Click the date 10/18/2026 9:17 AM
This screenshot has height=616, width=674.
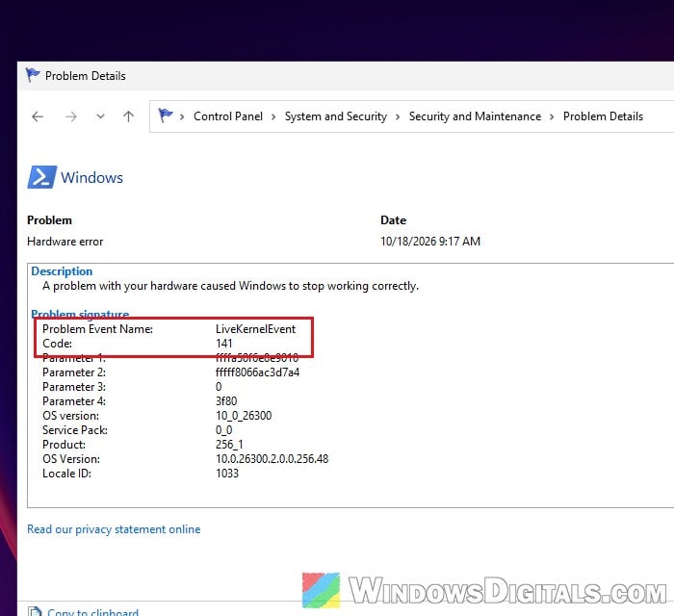tap(430, 242)
